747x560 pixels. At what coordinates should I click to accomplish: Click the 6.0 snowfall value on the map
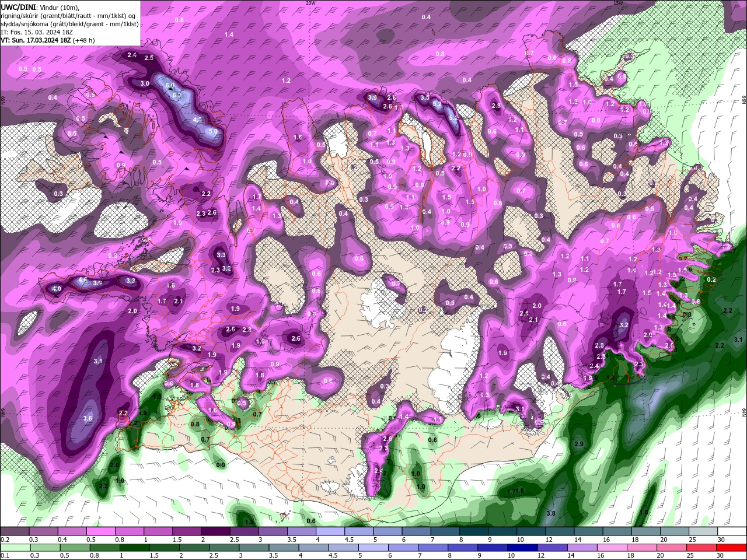pyautogui.click(x=170, y=85)
